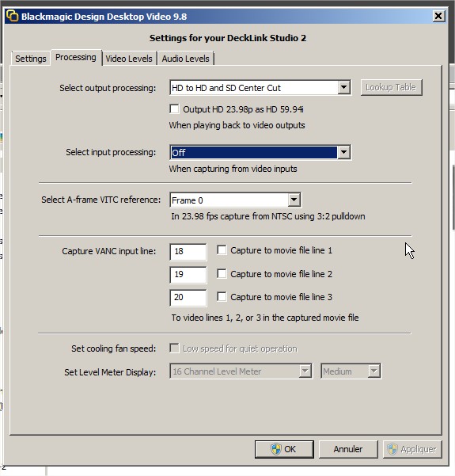The width and height of the screenshot is (455, 476).
Task: Check Capture to movie file line 2
Action: (222, 274)
